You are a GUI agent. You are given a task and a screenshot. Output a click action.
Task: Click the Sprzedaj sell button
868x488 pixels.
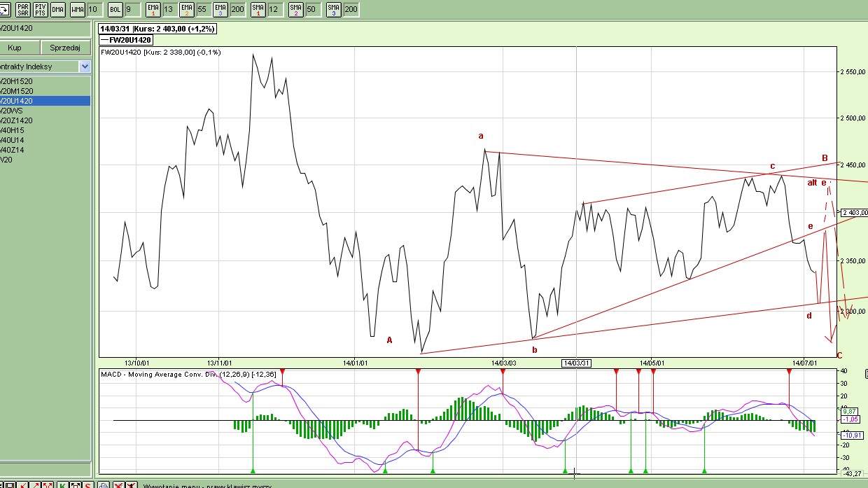(x=66, y=48)
